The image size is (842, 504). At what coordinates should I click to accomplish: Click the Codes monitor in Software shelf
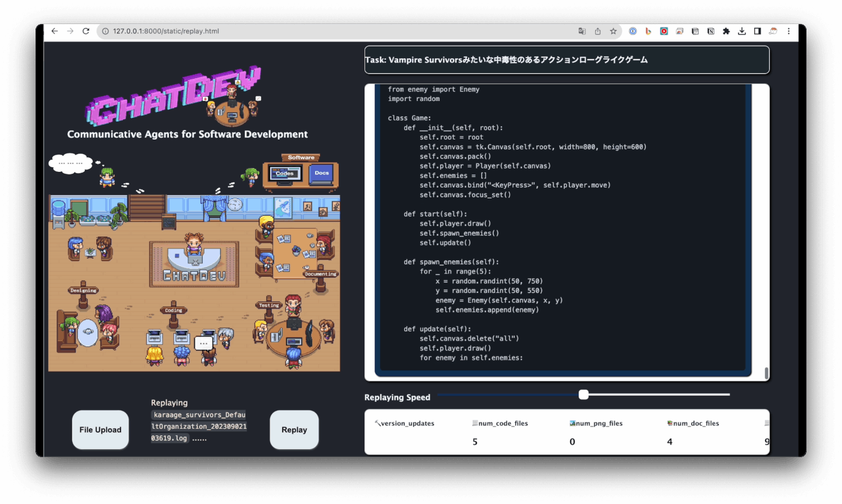click(284, 174)
